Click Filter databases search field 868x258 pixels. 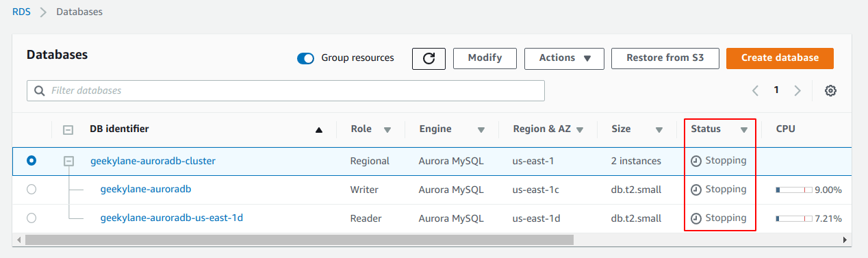pyautogui.click(x=285, y=90)
